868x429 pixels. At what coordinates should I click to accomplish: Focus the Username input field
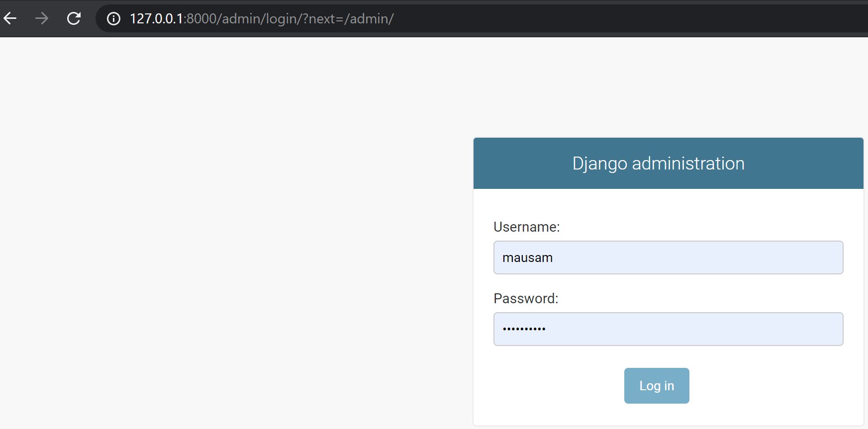pyautogui.click(x=668, y=257)
